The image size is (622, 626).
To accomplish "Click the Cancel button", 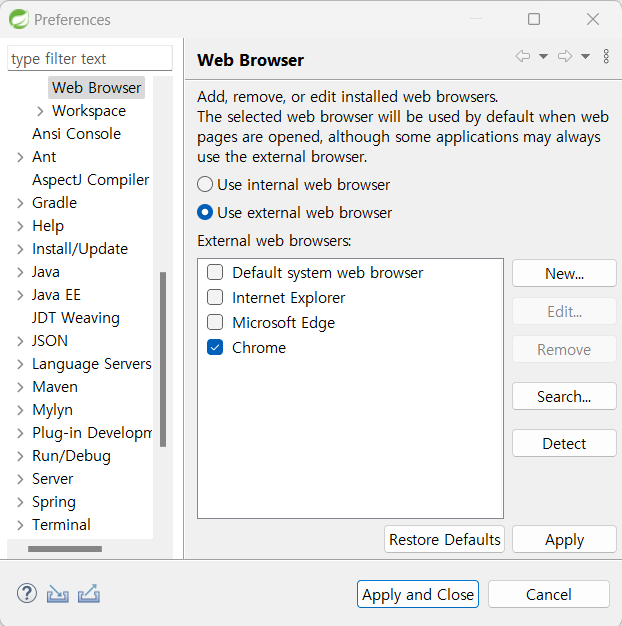I will [x=549, y=594].
